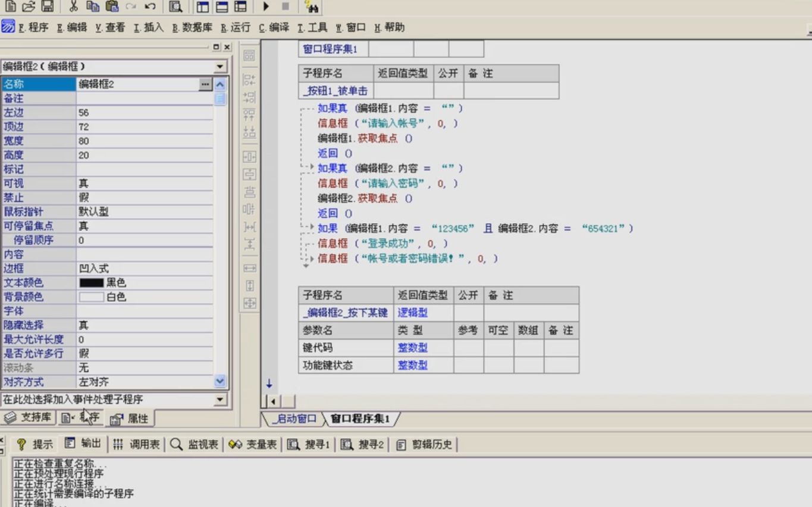The image size is (812, 507).
Task: Switch to the _启动窗口 editor tab
Action: coord(294,419)
